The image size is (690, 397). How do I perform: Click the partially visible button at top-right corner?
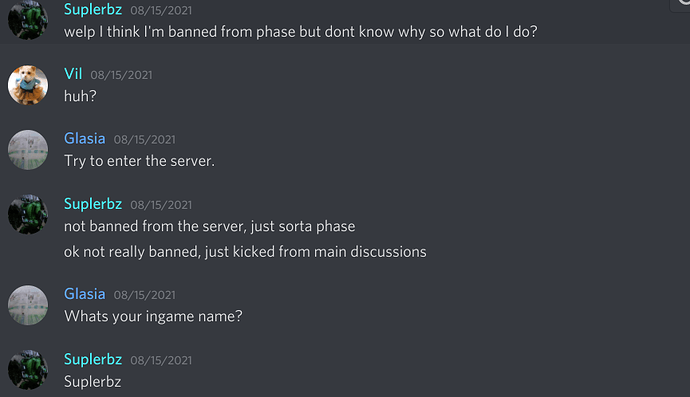[680, 5]
